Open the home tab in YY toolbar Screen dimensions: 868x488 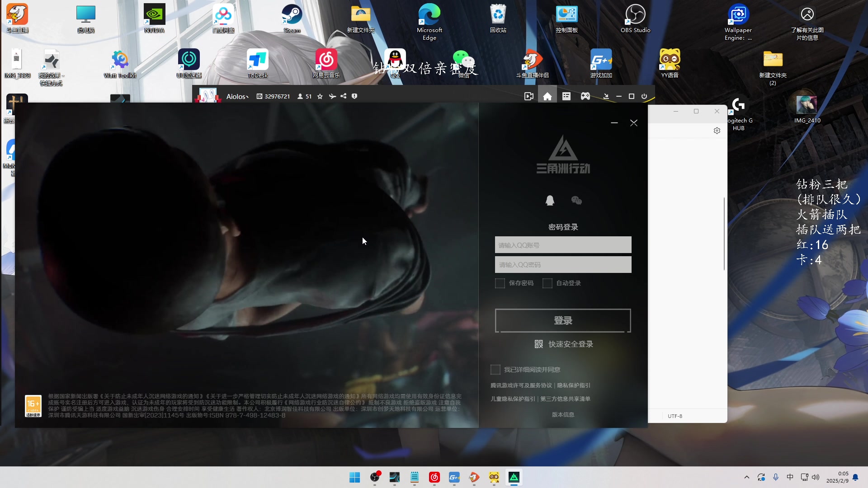[547, 96]
